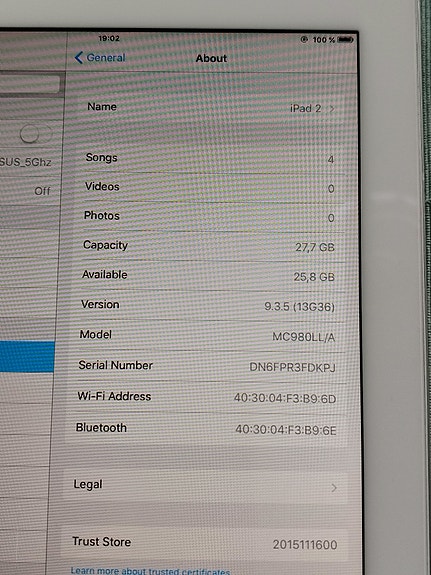Tap the version value 9.3.5 (13G36)

[300, 307]
